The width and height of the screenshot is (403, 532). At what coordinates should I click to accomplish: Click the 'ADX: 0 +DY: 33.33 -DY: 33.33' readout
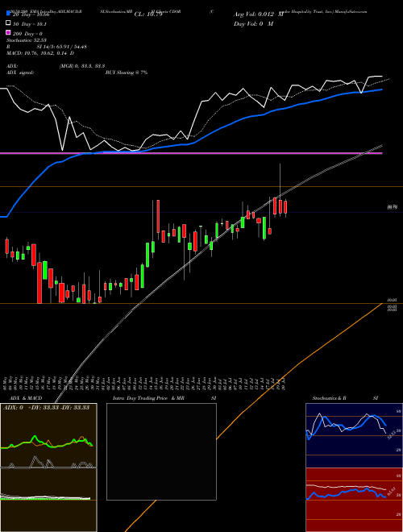pos(46,408)
